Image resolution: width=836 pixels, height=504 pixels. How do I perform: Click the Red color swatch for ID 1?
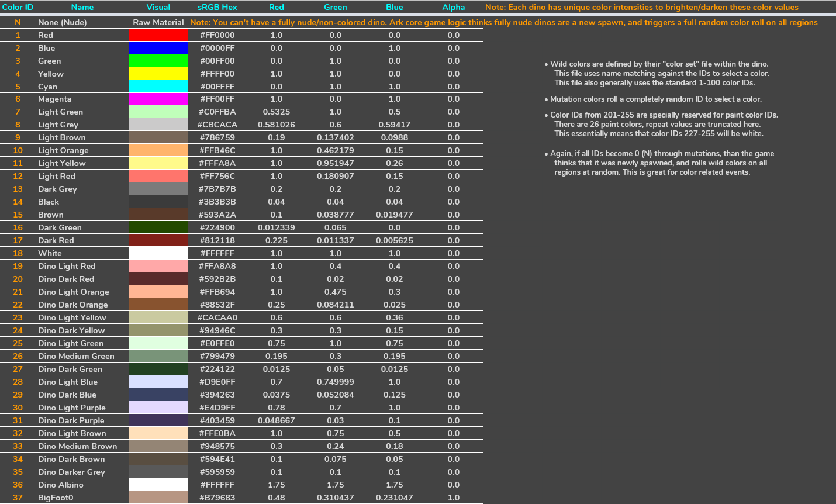click(x=158, y=35)
